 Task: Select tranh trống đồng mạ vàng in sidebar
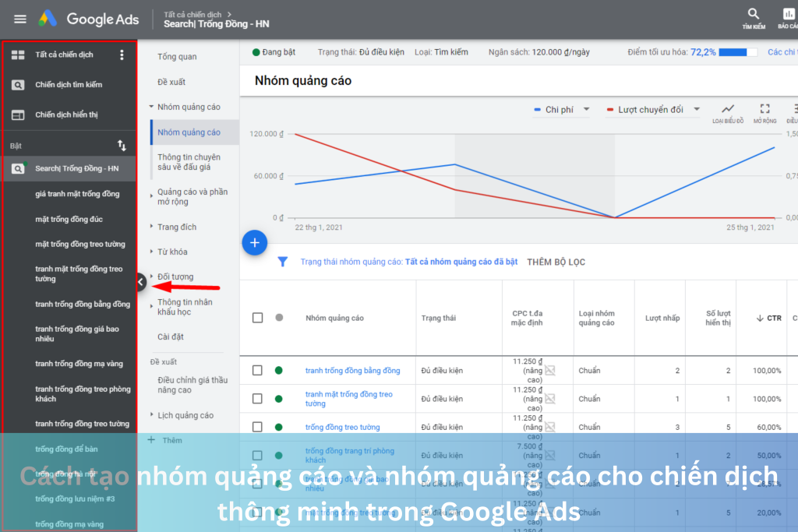point(79,364)
